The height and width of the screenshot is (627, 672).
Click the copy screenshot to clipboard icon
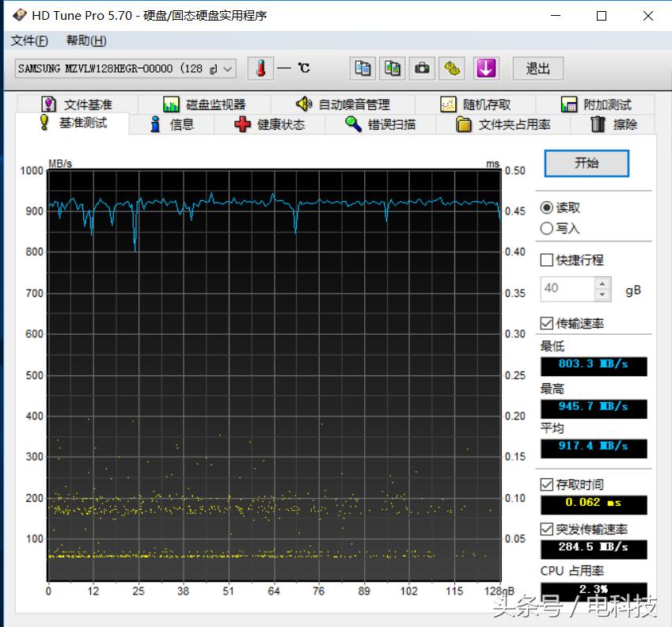(x=392, y=68)
